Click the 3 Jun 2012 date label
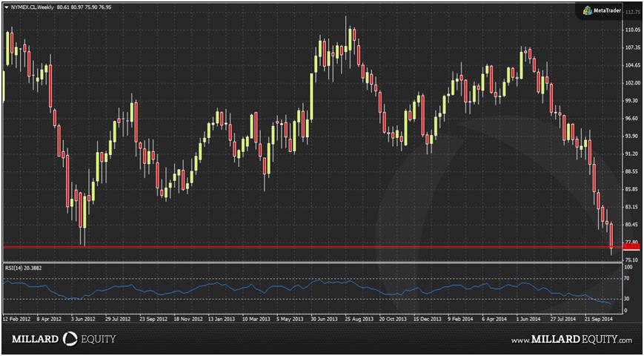644x356 pixels. pos(84,319)
